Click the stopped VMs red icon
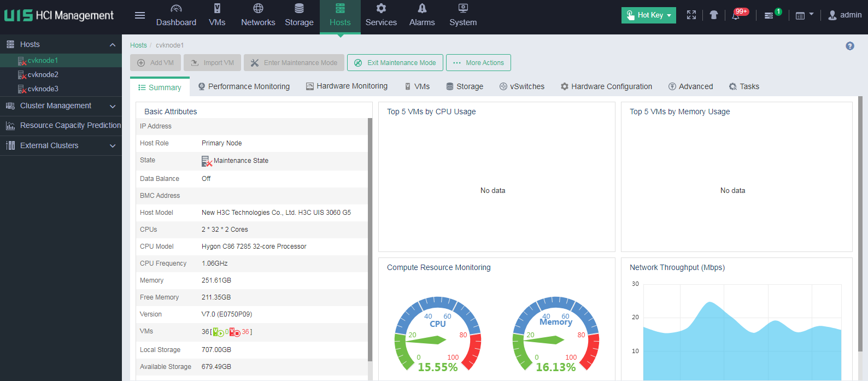Screen dimensions: 868x381 235,332
